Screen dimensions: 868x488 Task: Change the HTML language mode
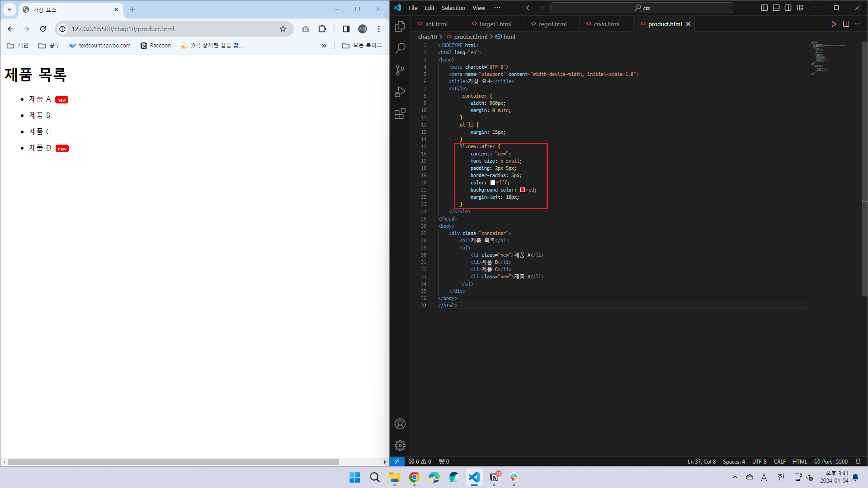[x=800, y=461]
